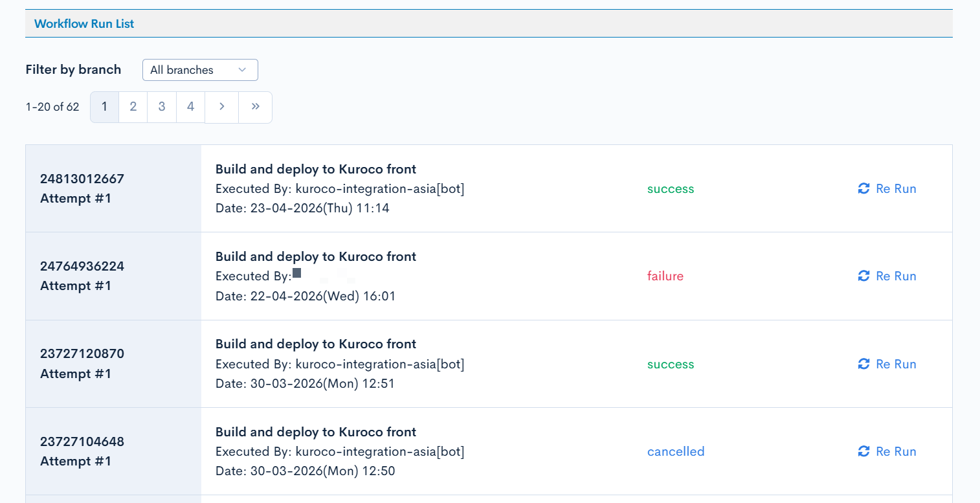This screenshot has height=503, width=980.
Task: Click the refresh icon for run 23727104648
Action: click(863, 451)
